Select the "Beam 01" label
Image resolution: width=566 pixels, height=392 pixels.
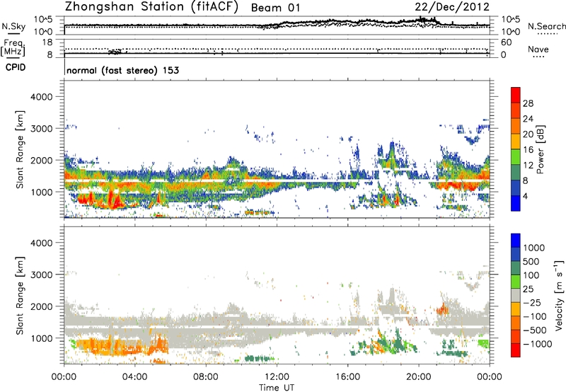click(275, 8)
